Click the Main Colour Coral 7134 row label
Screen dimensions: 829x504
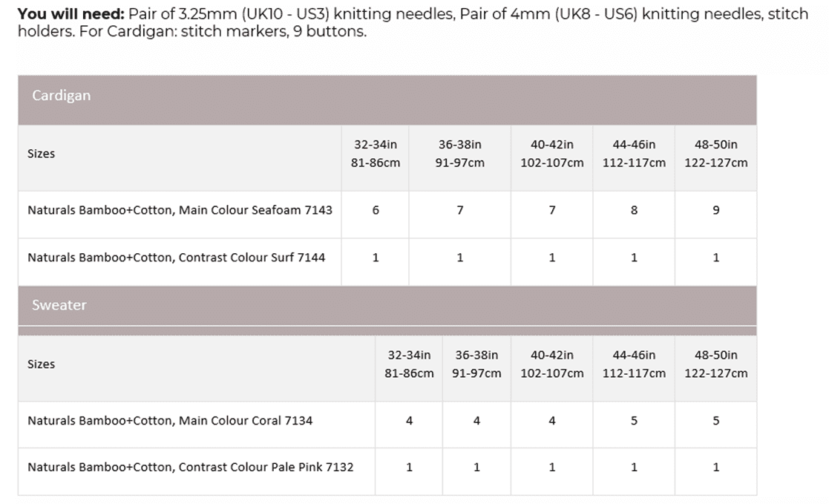coord(170,421)
